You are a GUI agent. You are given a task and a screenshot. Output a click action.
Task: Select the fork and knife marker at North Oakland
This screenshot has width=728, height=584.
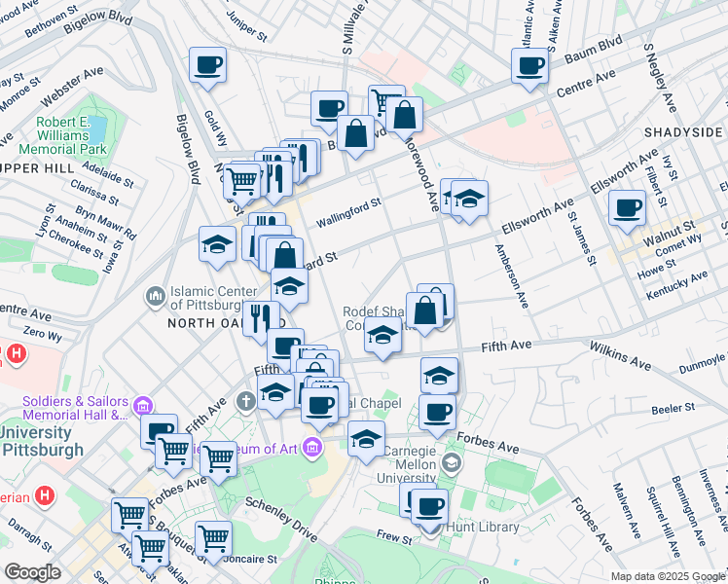click(261, 320)
